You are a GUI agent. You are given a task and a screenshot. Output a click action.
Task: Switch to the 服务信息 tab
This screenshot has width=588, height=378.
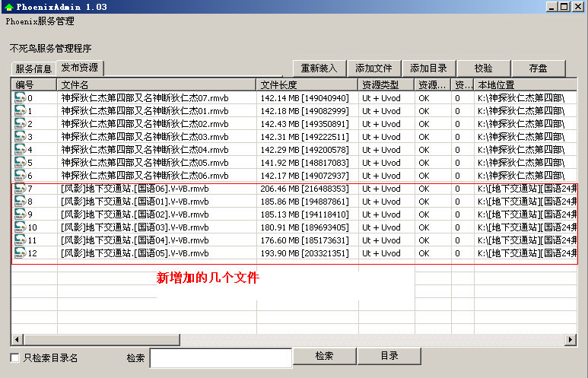coord(33,69)
